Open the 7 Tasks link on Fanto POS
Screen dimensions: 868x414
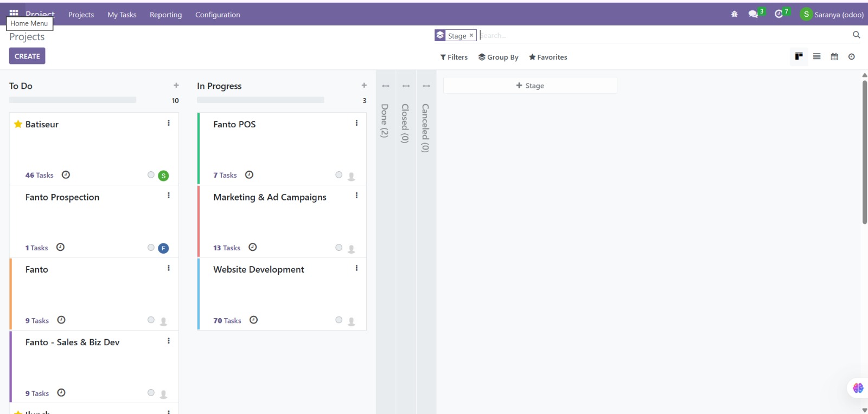[225, 175]
